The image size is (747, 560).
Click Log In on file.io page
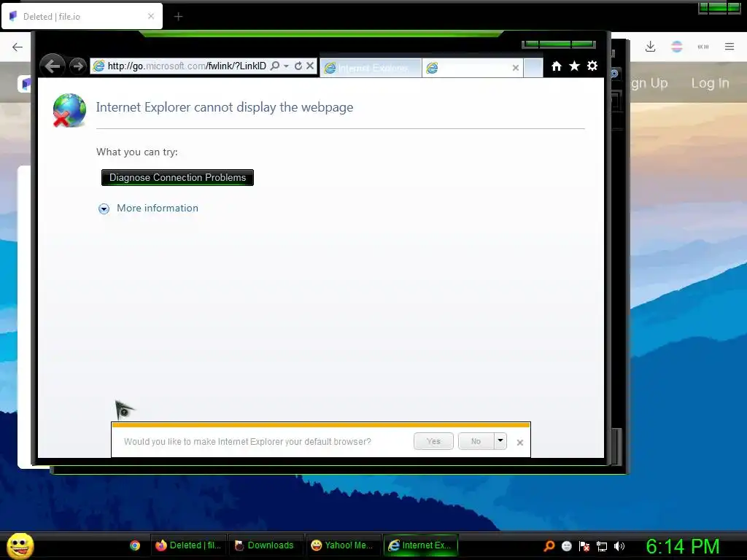coord(711,83)
